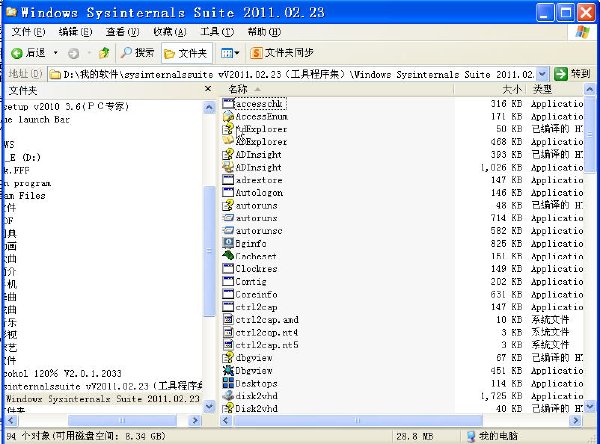Select the ADExplorer 468 KB application icon
Screen dimensions: 600x444
pos(228,141)
